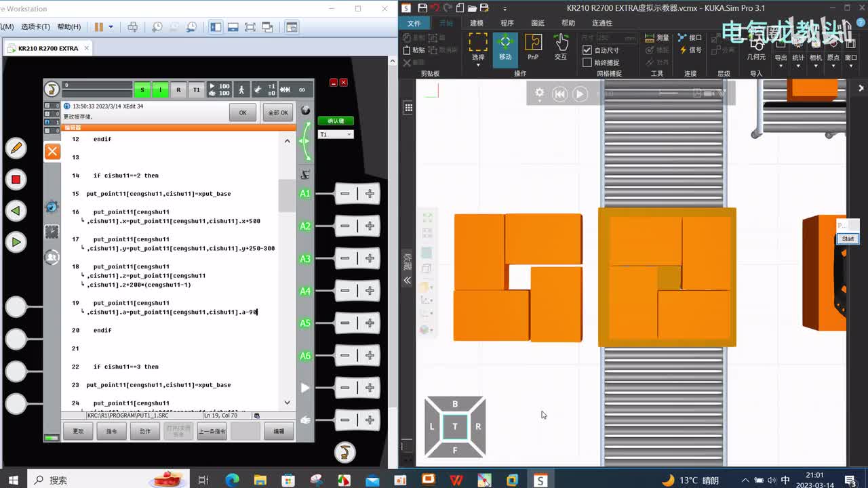Expand the collapsed side panel chevron
Image resolution: width=868 pixels, height=488 pixels.
tap(408, 280)
